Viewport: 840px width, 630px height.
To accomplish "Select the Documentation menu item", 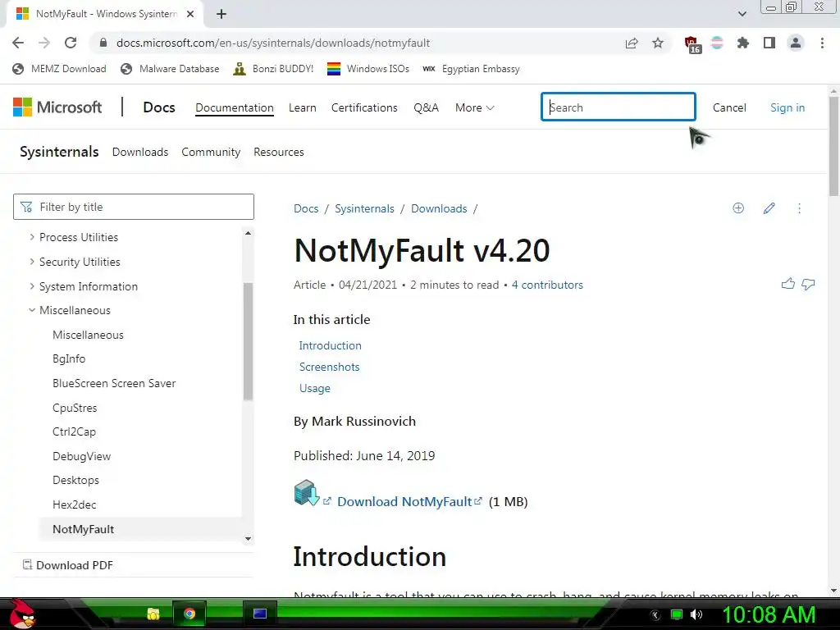I will coord(234,107).
